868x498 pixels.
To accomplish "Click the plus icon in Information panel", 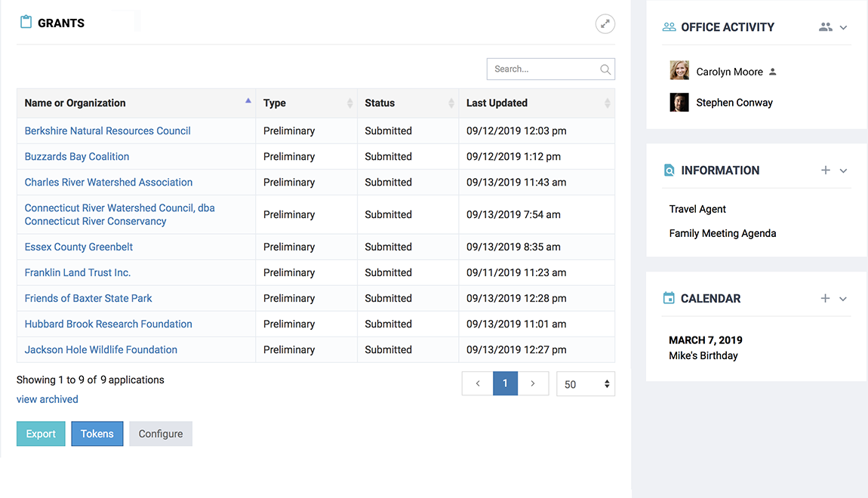I will 825,171.
